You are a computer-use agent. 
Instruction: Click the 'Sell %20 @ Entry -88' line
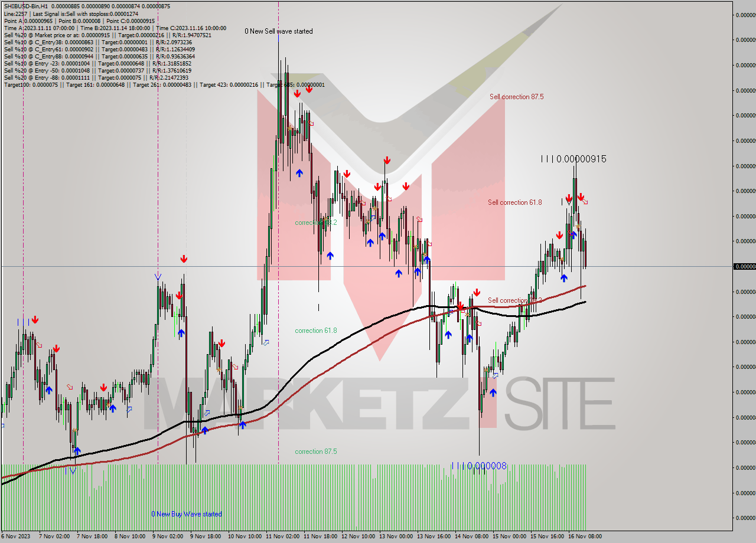coord(96,77)
